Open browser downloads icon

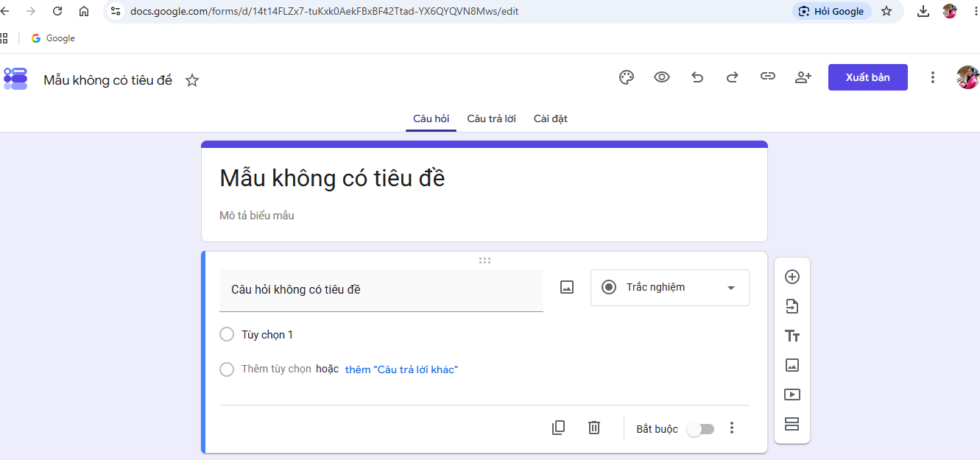coord(923,11)
